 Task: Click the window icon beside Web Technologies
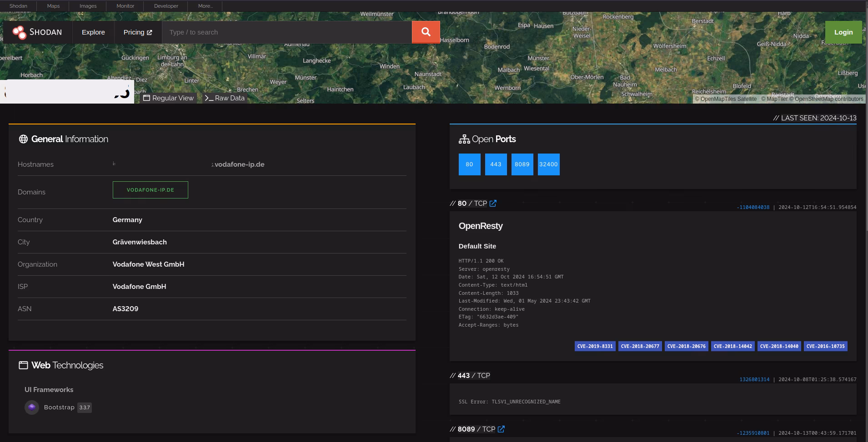tap(23, 365)
